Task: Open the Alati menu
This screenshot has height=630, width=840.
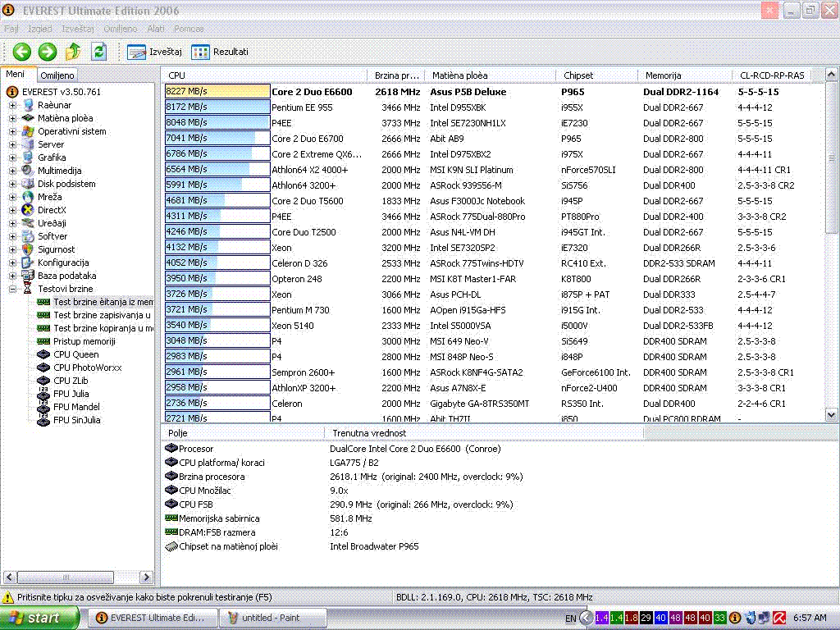Action: coord(155,29)
